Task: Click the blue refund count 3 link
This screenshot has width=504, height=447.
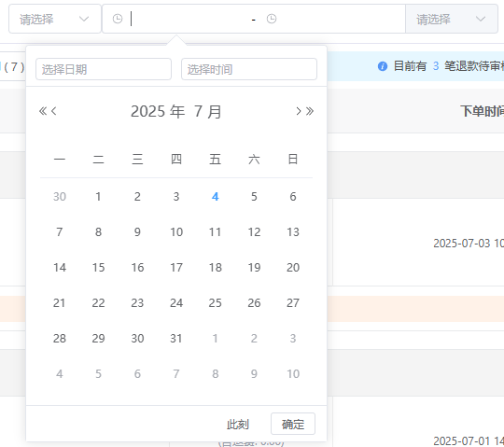Action: [436, 66]
